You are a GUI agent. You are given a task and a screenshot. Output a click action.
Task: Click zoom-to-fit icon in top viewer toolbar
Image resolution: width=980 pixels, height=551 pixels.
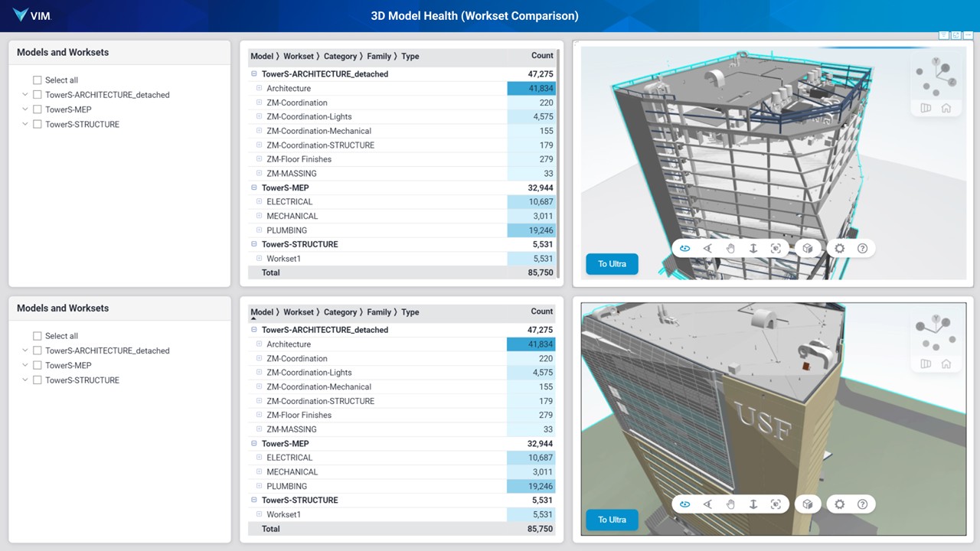pos(776,249)
